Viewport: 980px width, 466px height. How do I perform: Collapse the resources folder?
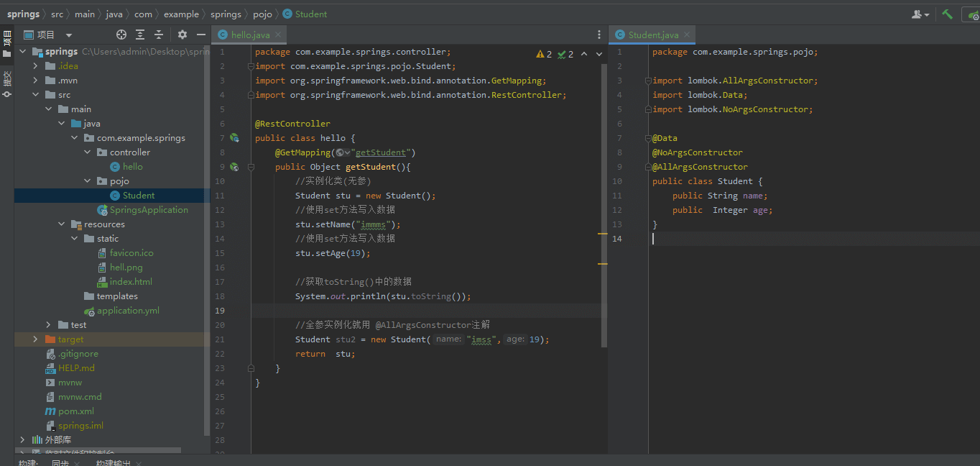point(61,224)
